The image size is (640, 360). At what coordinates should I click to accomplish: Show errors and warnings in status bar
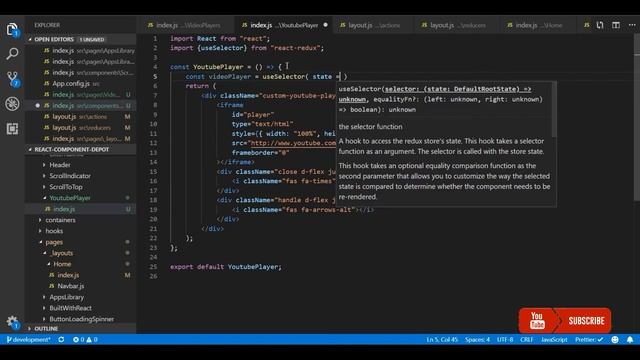click(85, 339)
